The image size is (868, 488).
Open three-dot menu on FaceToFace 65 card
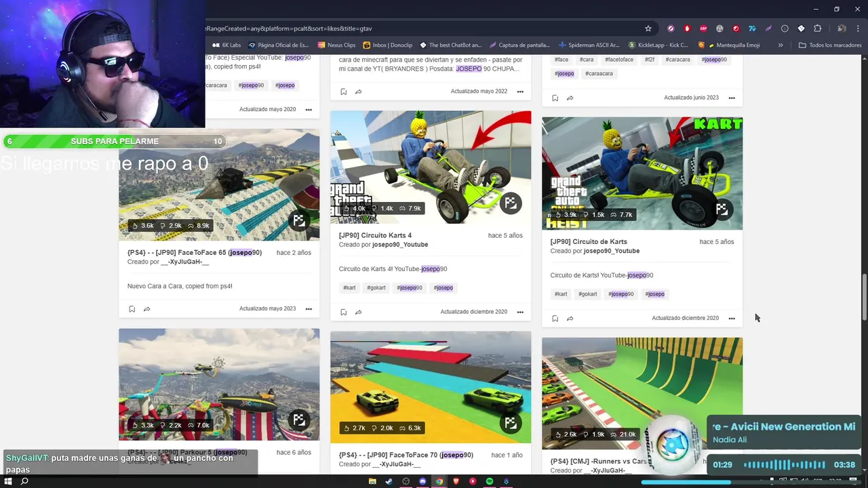click(x=309, y=308)
